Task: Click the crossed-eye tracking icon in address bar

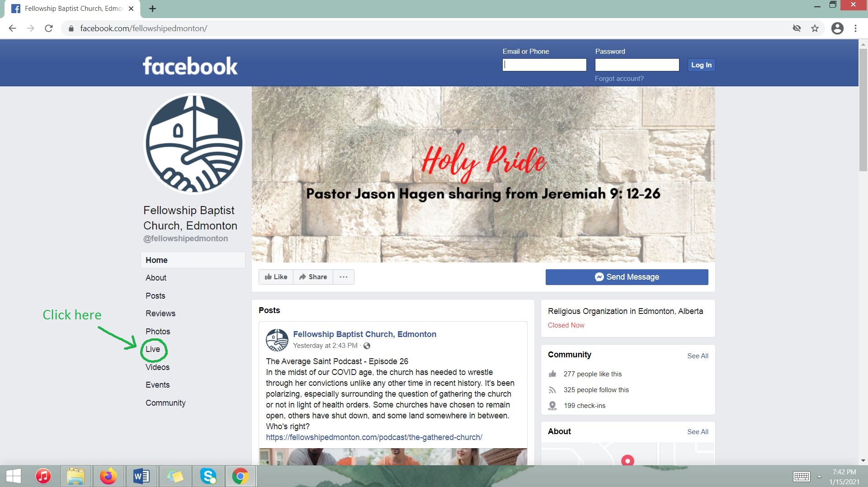Action: click(x=797, y=28)
